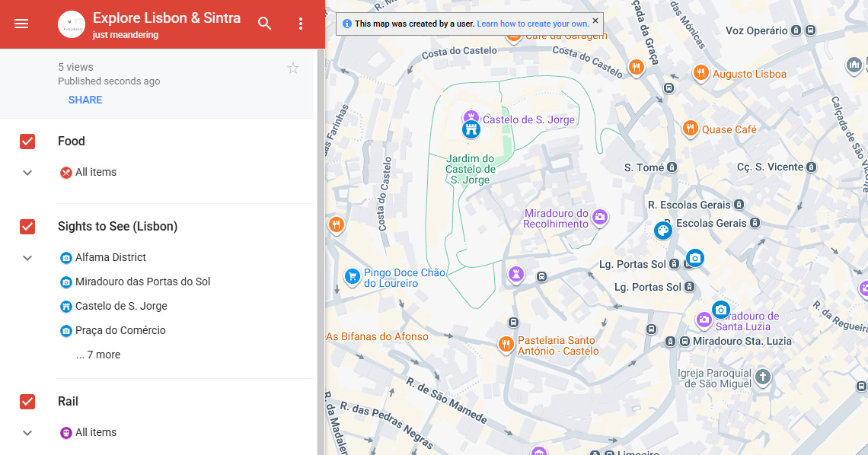This screenshot has height=455, width=868.
Task: Click the Quase Café restaurant pin
Action: point(690,129)
